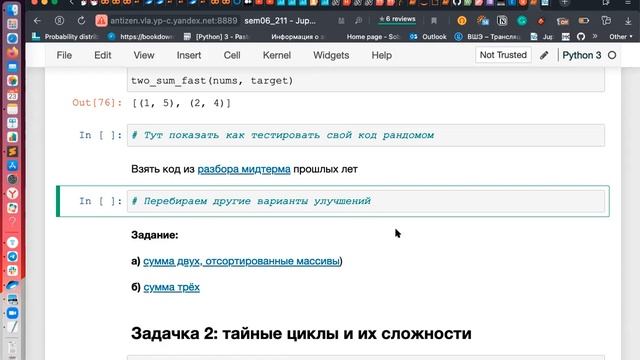Click the Python 3 kernel name

(582, 55)
